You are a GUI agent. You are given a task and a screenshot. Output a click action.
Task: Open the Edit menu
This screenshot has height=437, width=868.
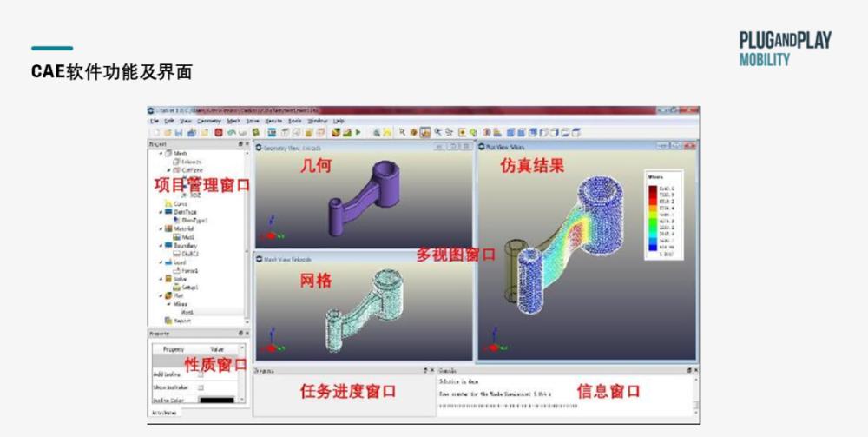169,121
